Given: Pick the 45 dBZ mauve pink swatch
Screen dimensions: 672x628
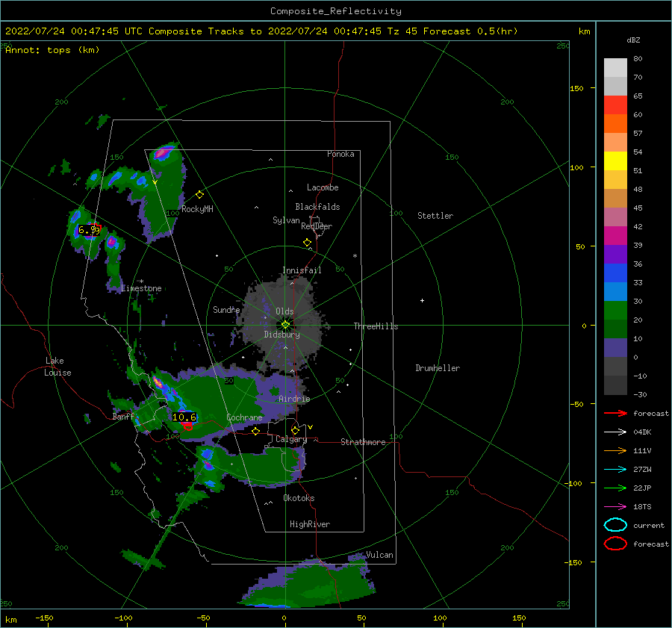Looking at the screenshot, I should click(x=615, y=217).
